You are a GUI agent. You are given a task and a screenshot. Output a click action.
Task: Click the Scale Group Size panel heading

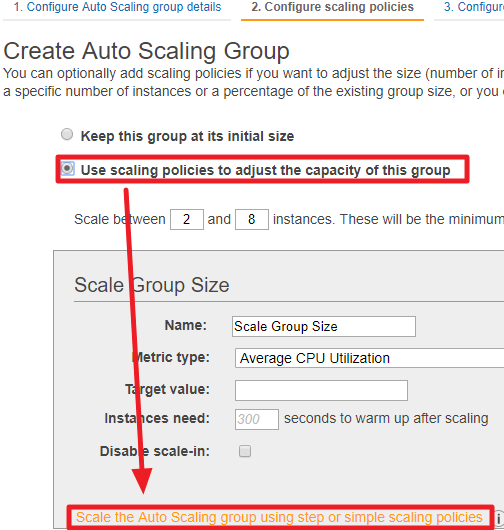pyautogui.click(x=152, y=285)
